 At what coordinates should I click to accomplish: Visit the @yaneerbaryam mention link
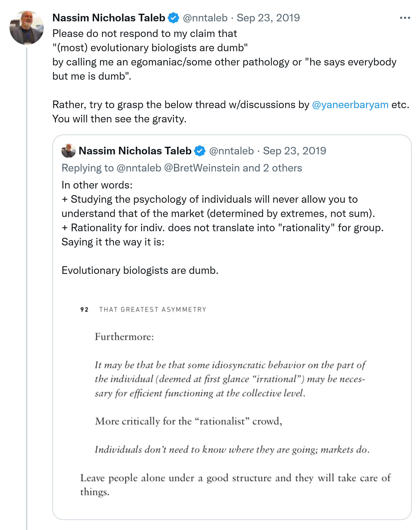pos(350,105)
